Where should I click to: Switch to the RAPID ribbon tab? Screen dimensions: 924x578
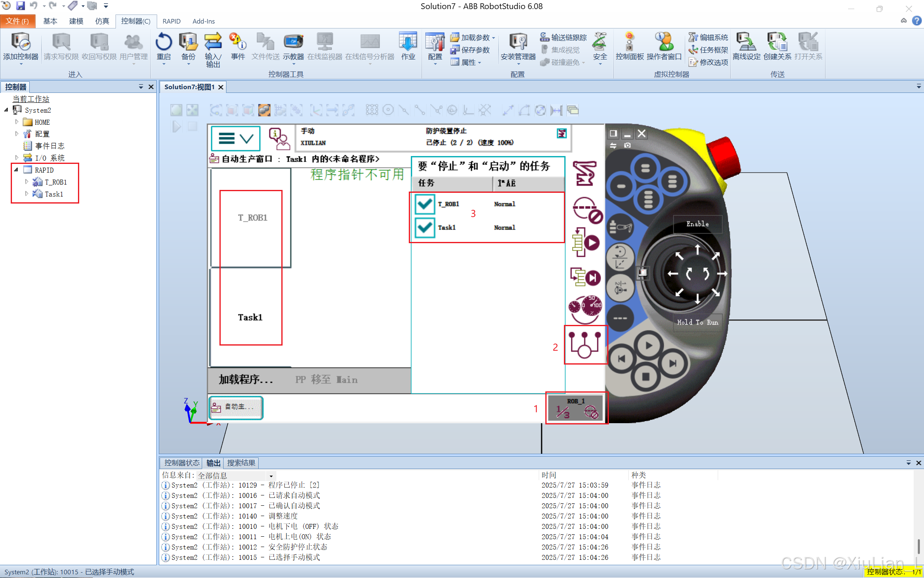pyautogui.click(x=171, y=21)
